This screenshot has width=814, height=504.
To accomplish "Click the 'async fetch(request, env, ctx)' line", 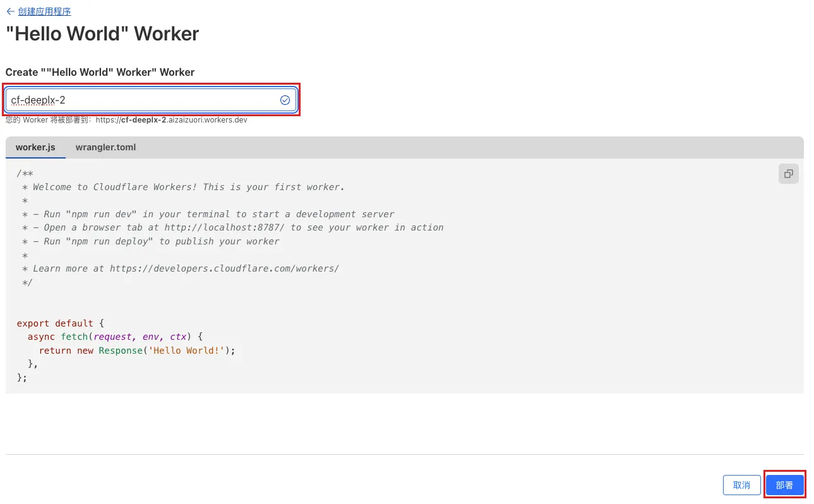I will click(x=115, y=337).
